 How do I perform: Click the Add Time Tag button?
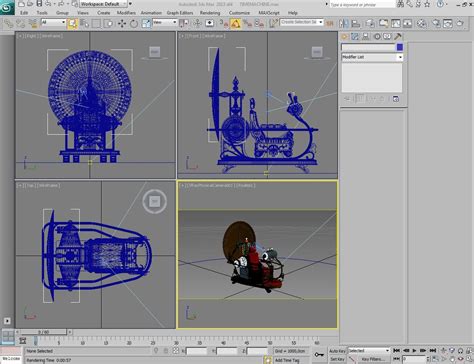click(287, 360)
